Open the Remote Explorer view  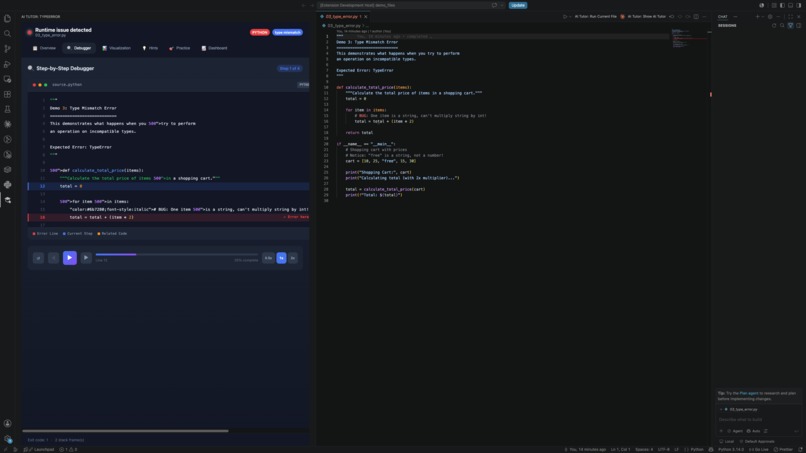point(7,79)
